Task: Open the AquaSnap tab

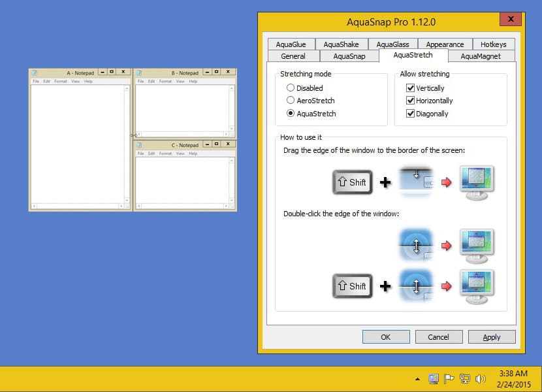Action: pos(349,56)
